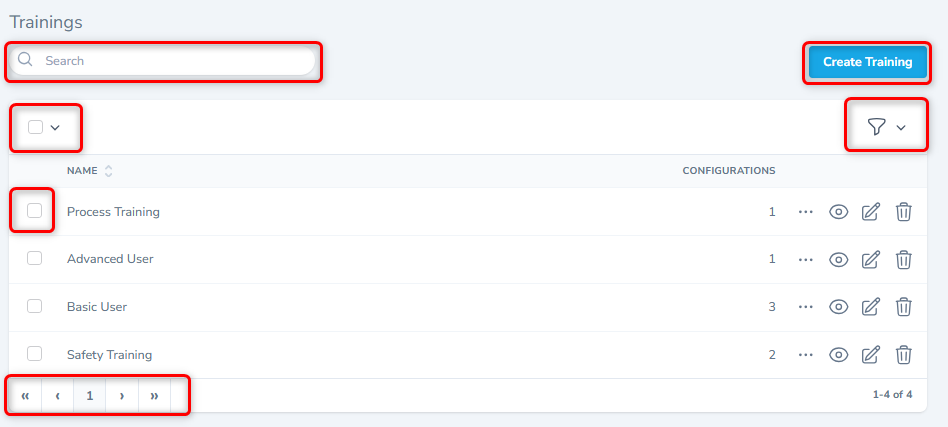Open the Basic User training name

(97, 307)
